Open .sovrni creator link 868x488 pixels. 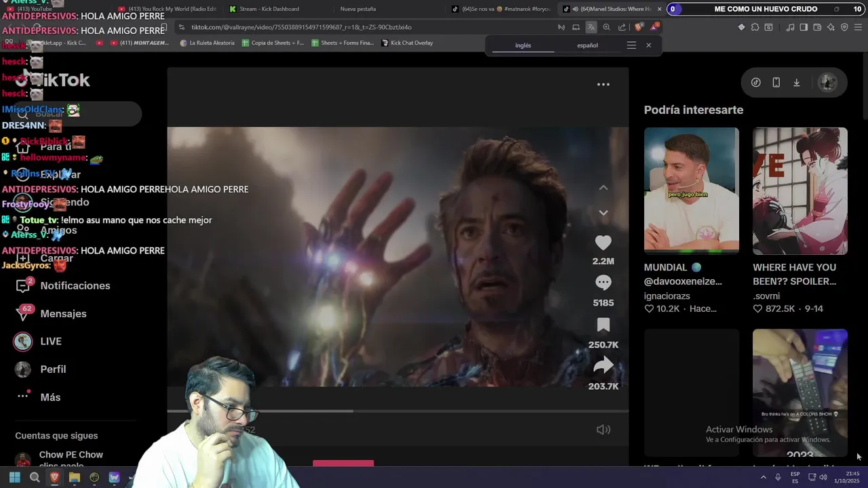click(766, 296)
